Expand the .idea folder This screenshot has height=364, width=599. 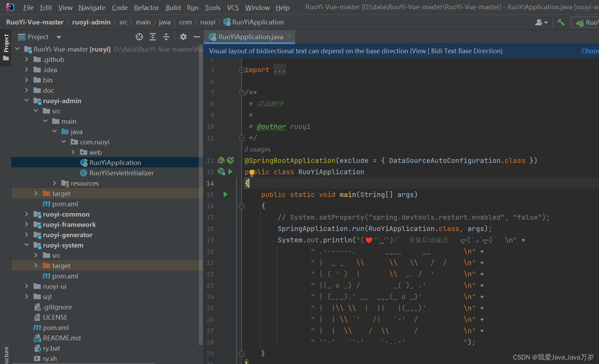pos(26,70)
